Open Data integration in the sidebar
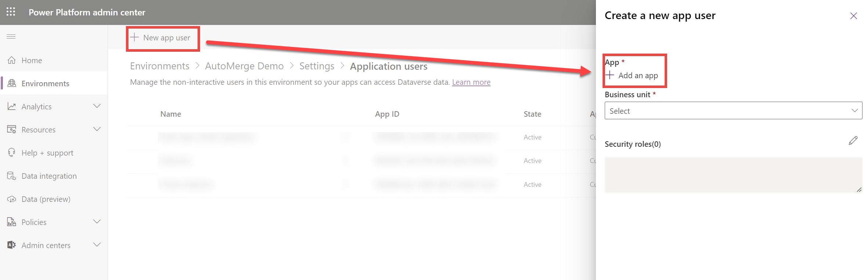This screenshot has height=280, width=868. [54, 176]
